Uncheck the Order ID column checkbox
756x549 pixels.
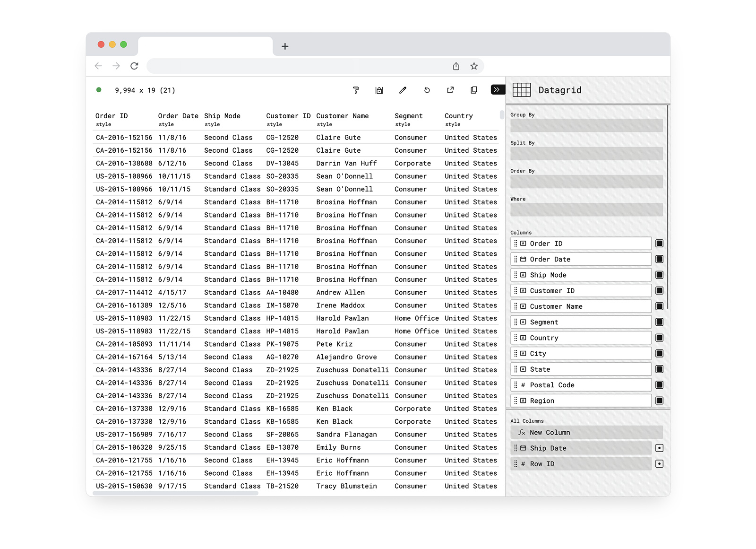tap(660, 244)
